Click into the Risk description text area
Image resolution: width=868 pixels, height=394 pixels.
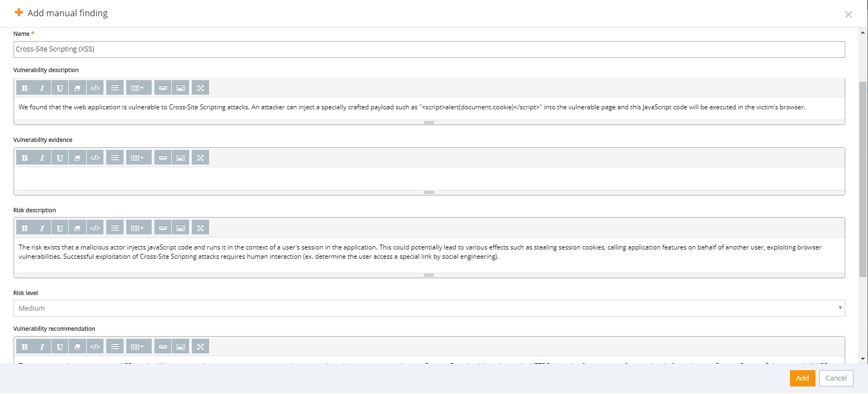point(429,255)
